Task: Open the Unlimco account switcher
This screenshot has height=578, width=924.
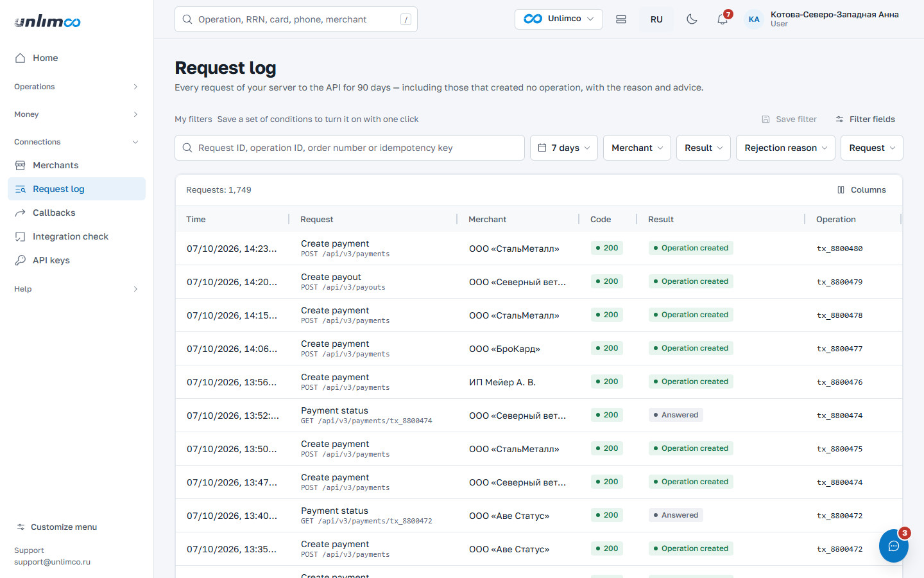Action: (558, 19)
